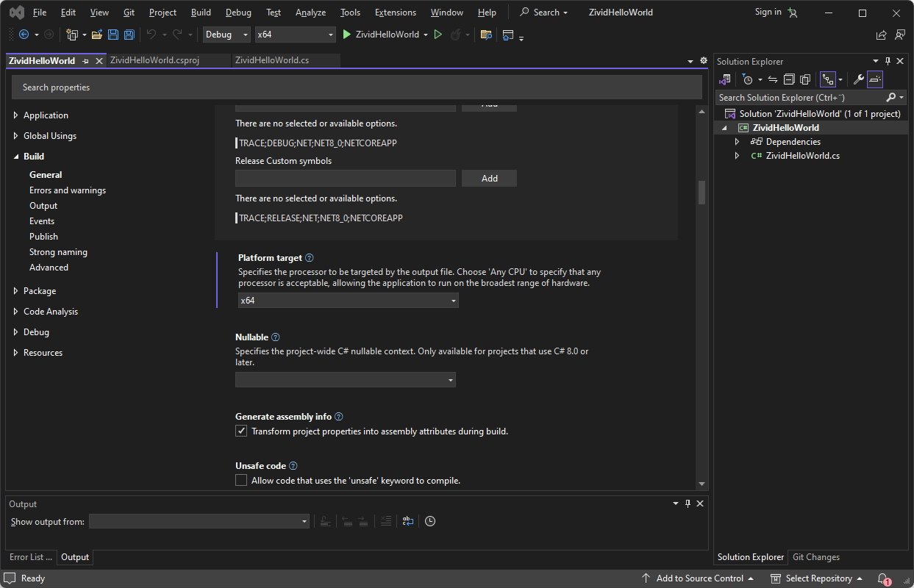Click the Save All toolbar icon
914x588 pixels.
tap(129, 35)
